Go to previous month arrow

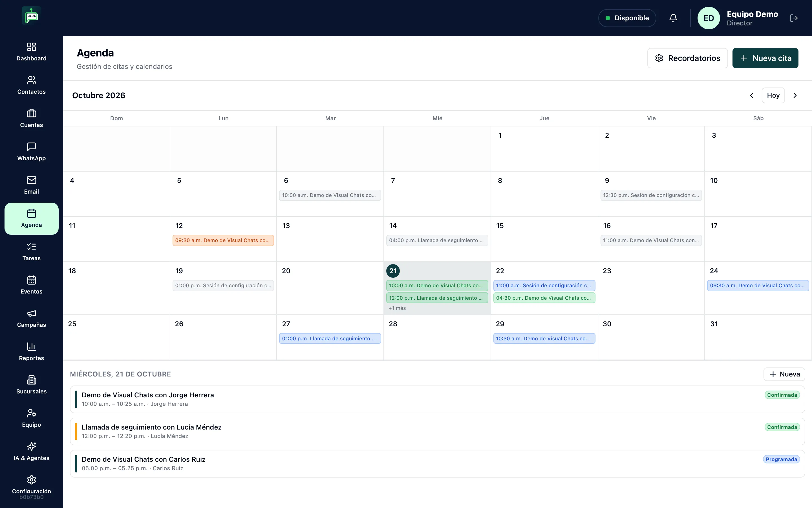[x=752, y=95]
